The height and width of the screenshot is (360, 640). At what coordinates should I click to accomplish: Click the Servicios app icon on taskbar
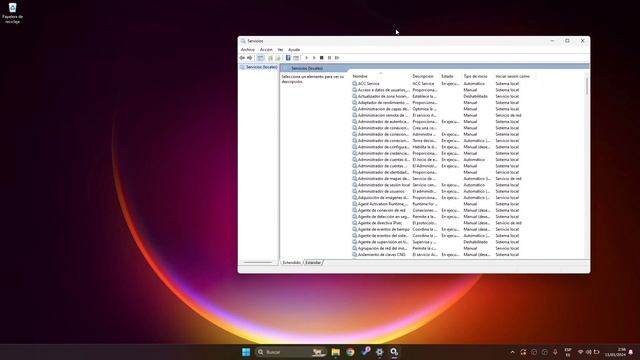pyautogui.click(x=394, y=352)
